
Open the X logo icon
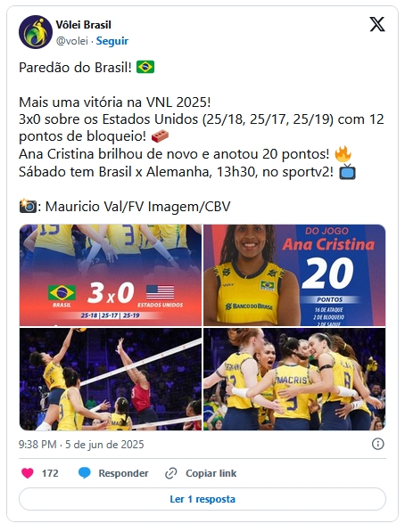(x=377, y=24)
